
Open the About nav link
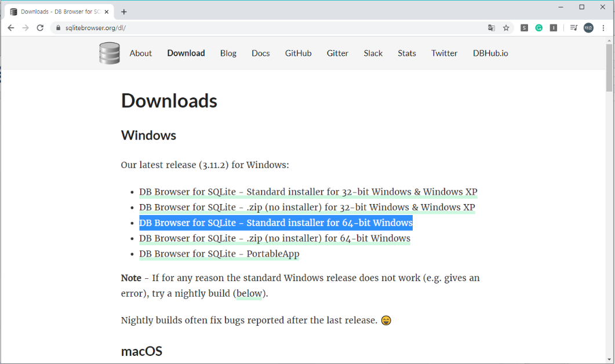(x=140, y=53)
